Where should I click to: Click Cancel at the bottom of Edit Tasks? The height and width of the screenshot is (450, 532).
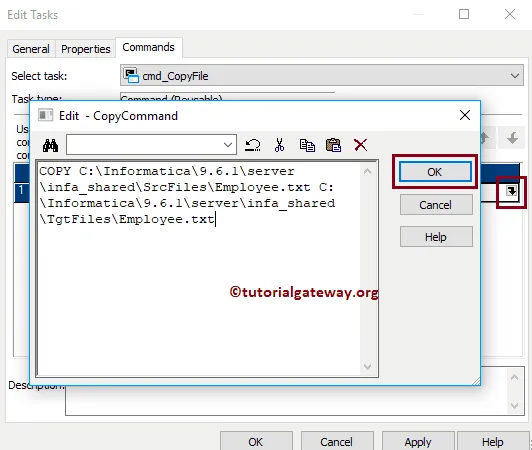click(337, 441)
